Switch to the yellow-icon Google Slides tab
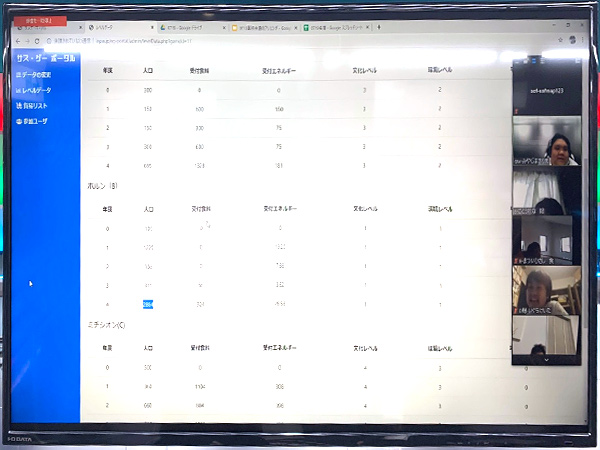The height and width of the screenshot is (450, 600). pyautogui.click(x=265, y=28)
